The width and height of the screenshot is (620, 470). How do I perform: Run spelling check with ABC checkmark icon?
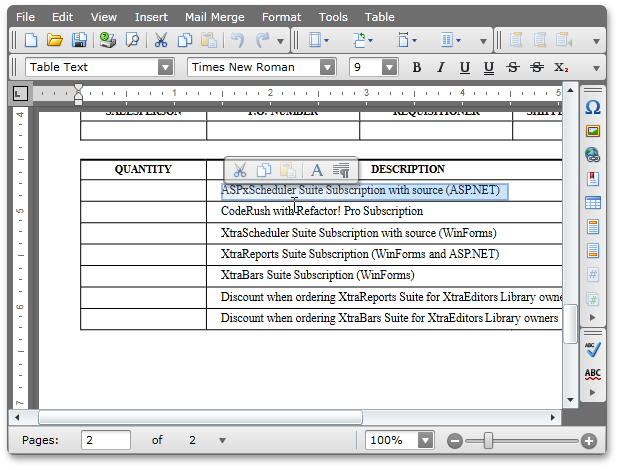coord(593,349)
